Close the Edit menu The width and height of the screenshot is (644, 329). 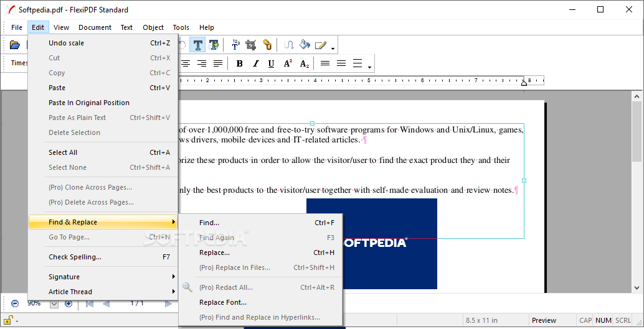coord(38,27)
